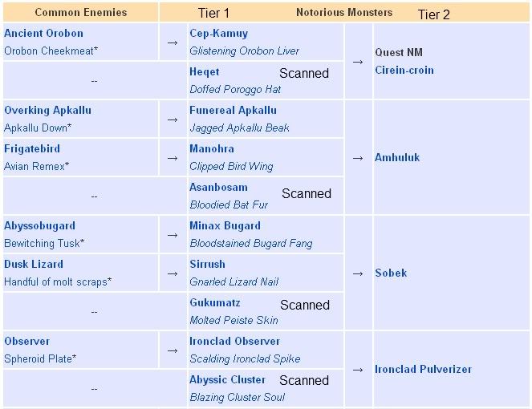The width and height of the screenshot is (532, 409).
Task: Go to the Ironclad Pulverizer page
Action: tap(423, 370)
